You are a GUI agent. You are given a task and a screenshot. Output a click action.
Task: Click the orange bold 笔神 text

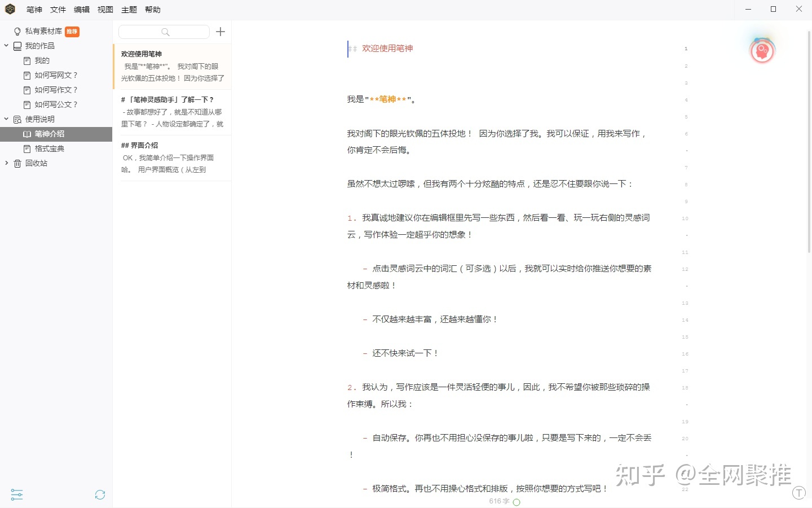[387, 99]
